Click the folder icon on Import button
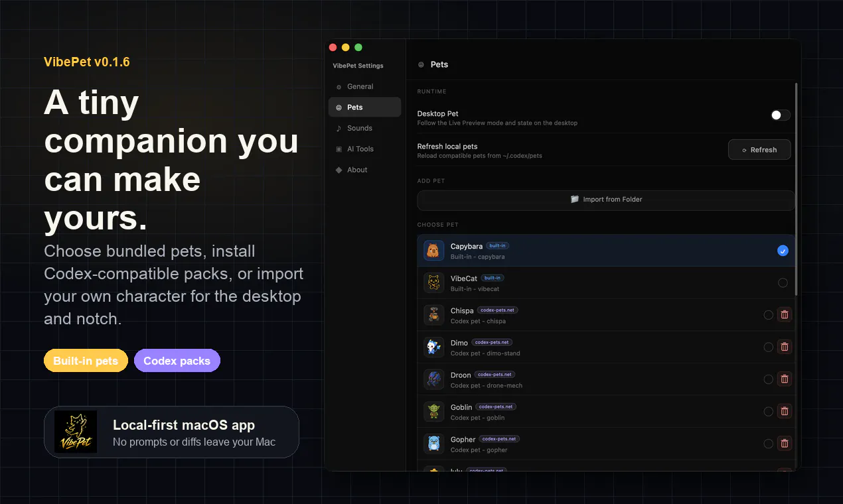The width and height of the screenshot is (843, 504). click(575, 199)
